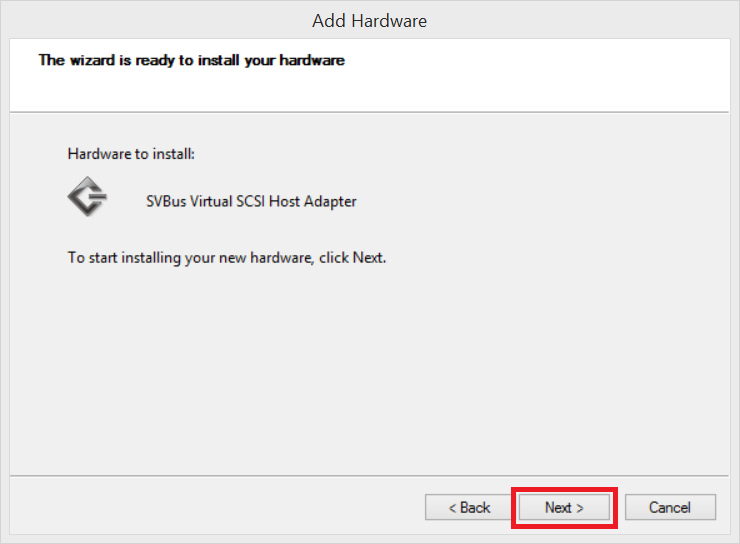Image resolution: width=740 pixels, height=544 pixels.
Task: Click the word 'Hardware' in the window title
Action: [x=389, y=21]
